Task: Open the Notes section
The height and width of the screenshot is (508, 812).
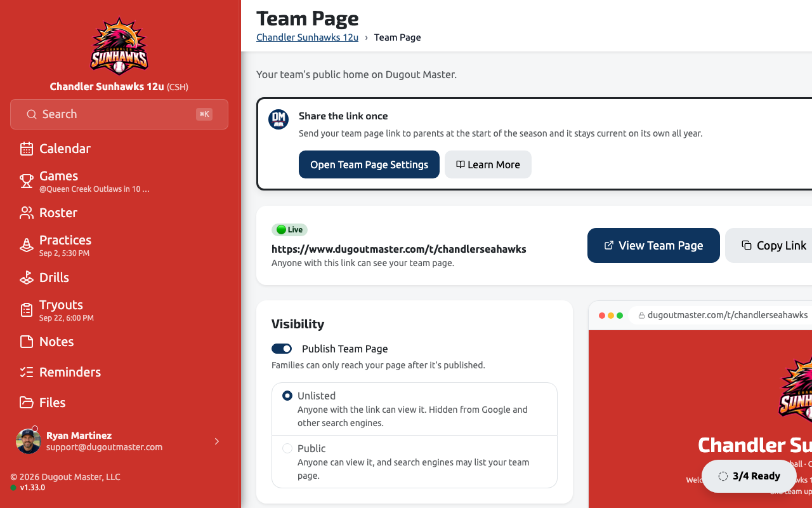Action: 119,342
